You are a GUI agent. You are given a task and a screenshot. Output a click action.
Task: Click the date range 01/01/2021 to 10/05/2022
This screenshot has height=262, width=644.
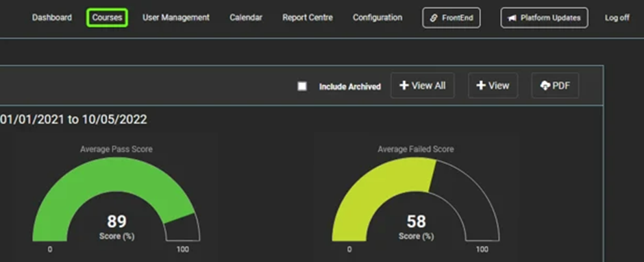(73, 119)
